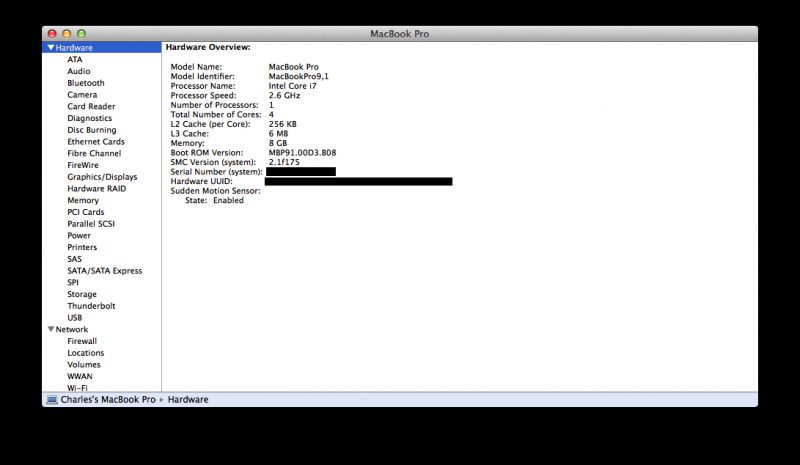The image size is (800, 465).
Task: Select USB in the sidebar
Action: coord(74,317)
